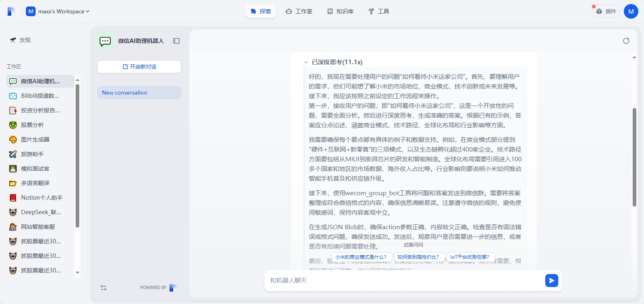Send the message with the arrow button
644x304 pixels.
(x=552, y=280)
